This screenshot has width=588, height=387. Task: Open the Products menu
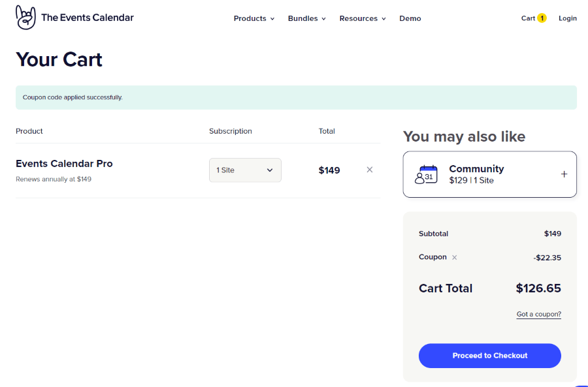tap(253, 18)
